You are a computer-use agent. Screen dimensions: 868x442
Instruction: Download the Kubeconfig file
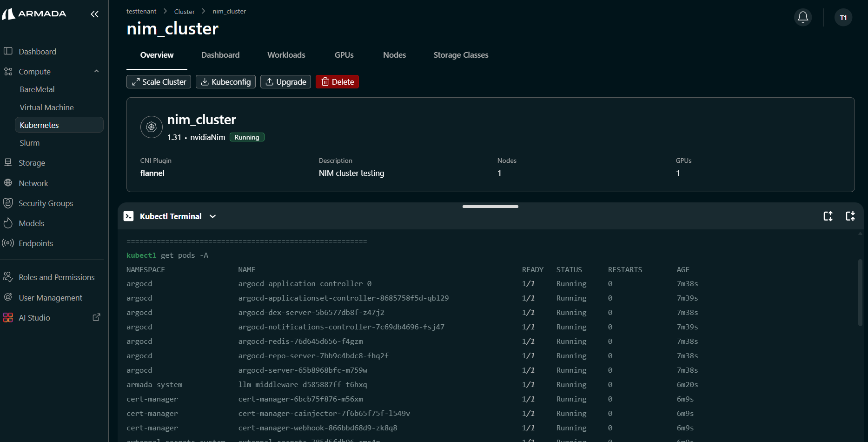coord(225,81)
